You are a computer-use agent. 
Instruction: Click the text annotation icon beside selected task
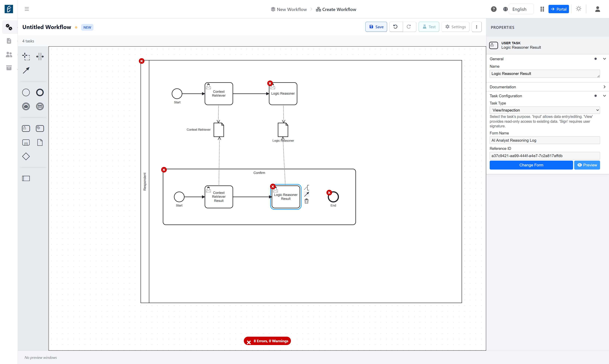click(x=307, y=188)
